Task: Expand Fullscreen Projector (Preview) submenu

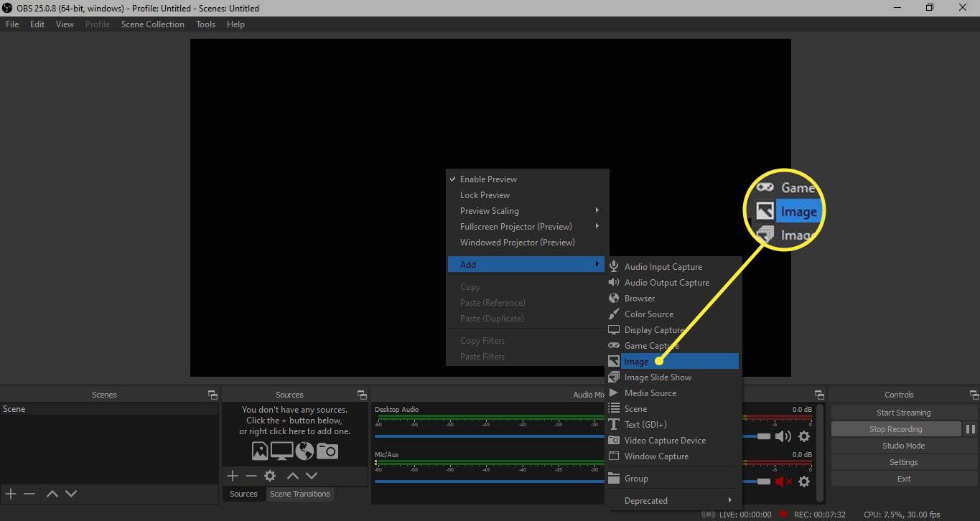Action: [528, 227]
